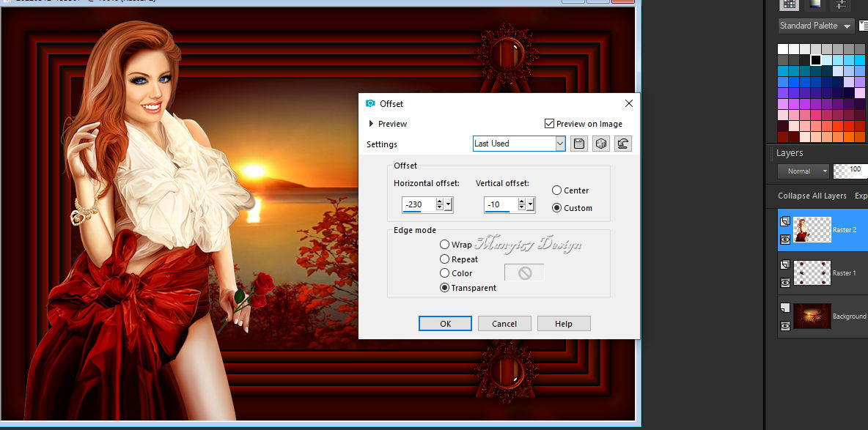This screenshot has width=868, height=430.
Task: Select the Raster 2 layer thumbnail
Action: pyautogui.click(x=812, y=230)
